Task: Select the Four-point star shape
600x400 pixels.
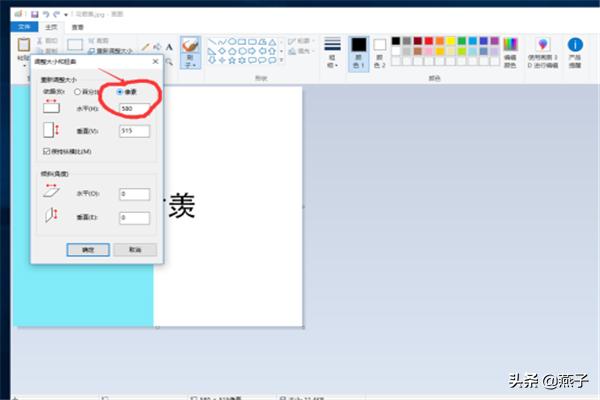Action: (222, 60)
